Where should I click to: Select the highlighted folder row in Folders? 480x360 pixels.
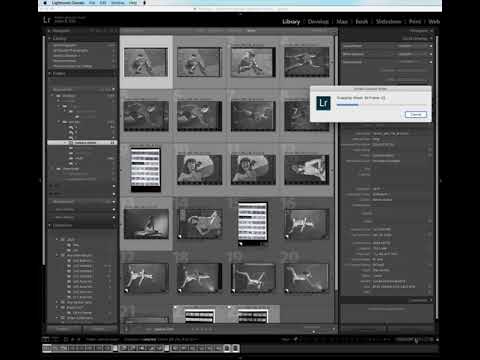pos(82,143)
